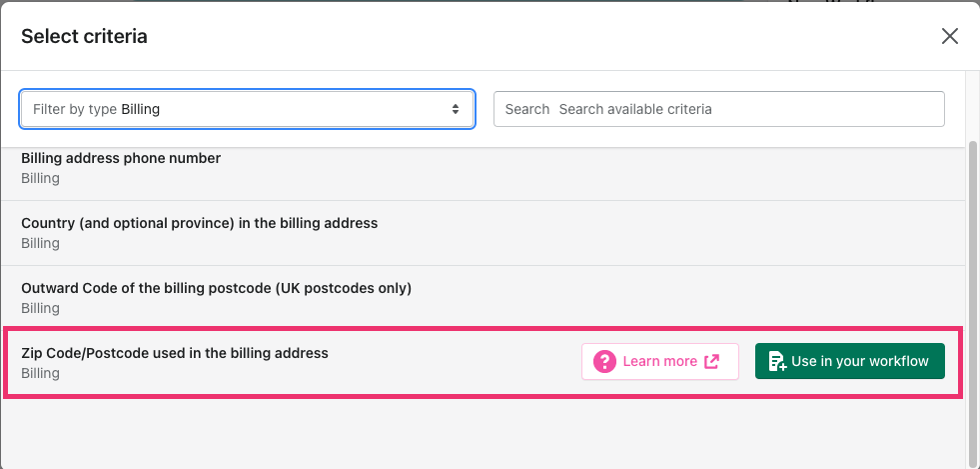The width and height of the screenshot is (980, 469).
Task: Select Zip Code/Postcode billing address row
Action: point(482,363)
